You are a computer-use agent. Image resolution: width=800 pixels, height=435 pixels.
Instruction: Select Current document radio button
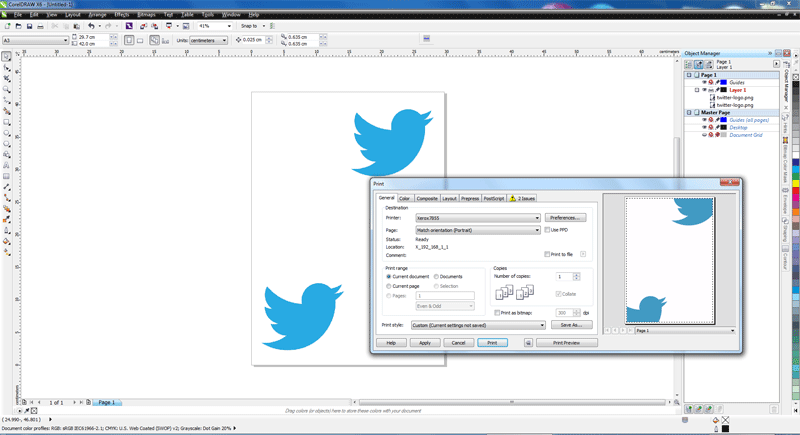(x=389, y=276)
